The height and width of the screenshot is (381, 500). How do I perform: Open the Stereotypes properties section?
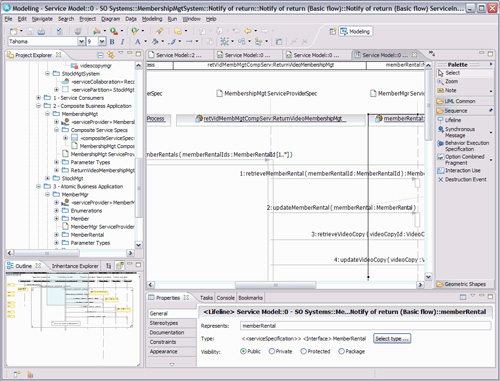(172, 323)
